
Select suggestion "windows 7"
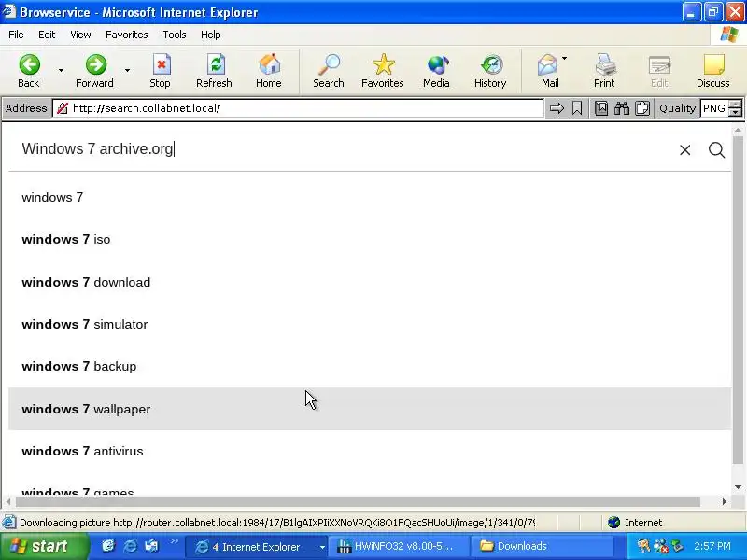pos(370,197)
